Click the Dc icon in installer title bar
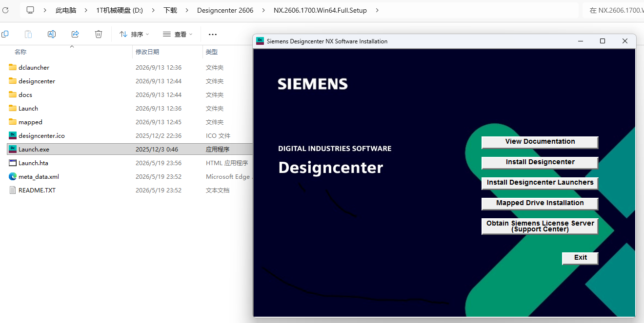Screen dimensions: 644x323 coord(260,41)
